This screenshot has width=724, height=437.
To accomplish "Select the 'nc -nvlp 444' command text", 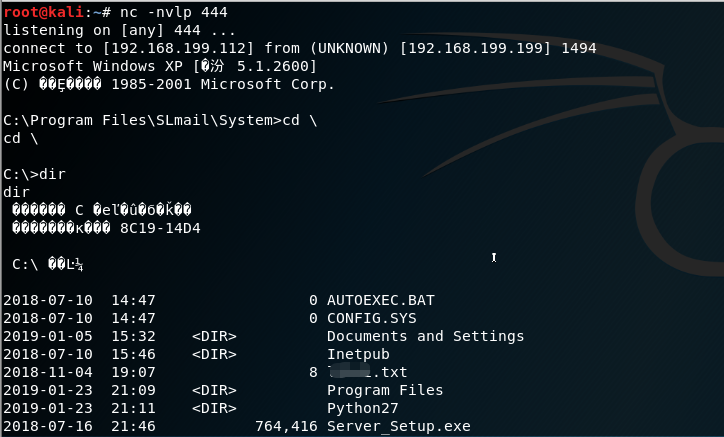I will click(174, 12).
